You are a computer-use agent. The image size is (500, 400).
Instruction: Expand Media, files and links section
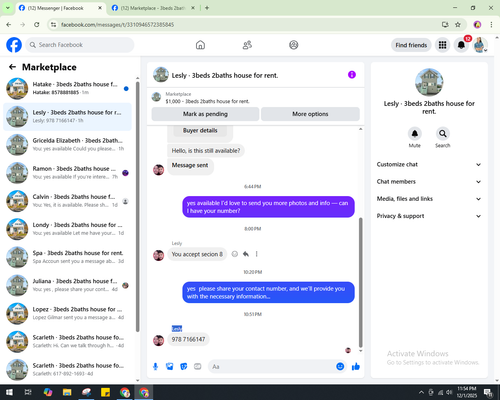pos(429,199)
